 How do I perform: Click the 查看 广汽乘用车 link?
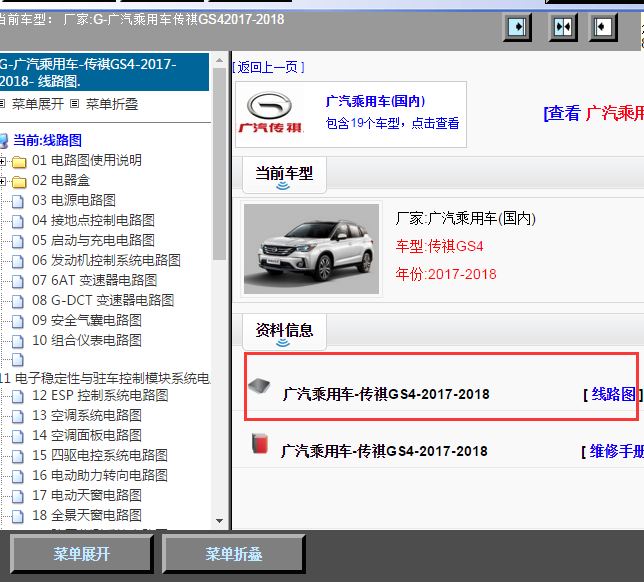[x=594, y=113]
